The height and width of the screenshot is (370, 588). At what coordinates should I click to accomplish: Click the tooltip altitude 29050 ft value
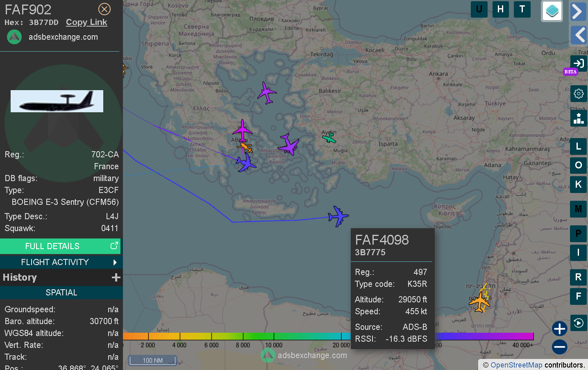point(413,300)
